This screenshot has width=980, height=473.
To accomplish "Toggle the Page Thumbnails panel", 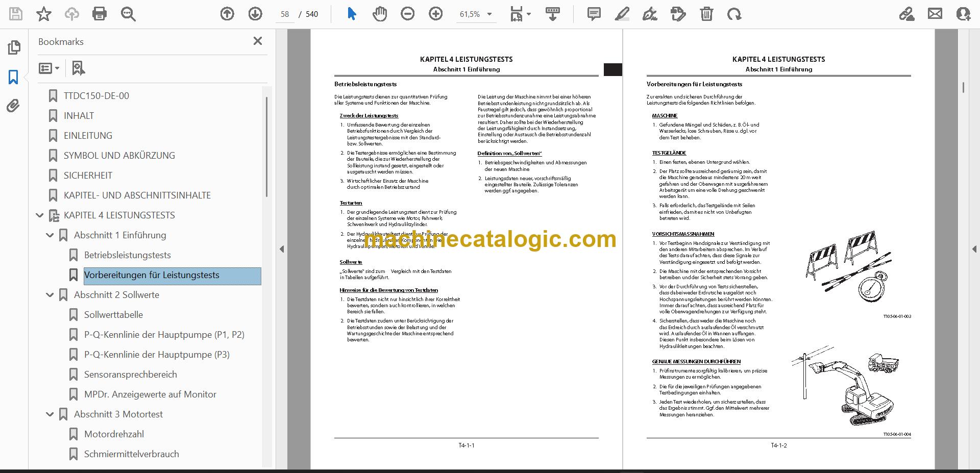I will (14, 47).
